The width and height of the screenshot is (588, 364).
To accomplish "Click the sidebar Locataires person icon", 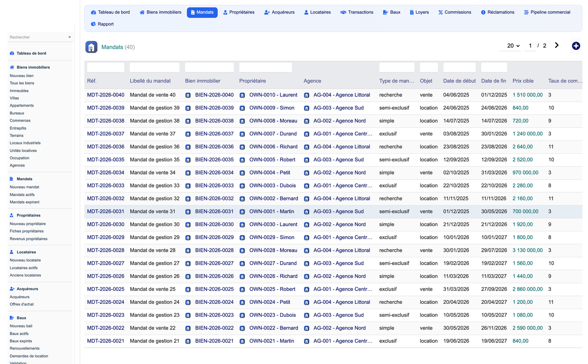I will pyautogui.click(x=11, y=252).
